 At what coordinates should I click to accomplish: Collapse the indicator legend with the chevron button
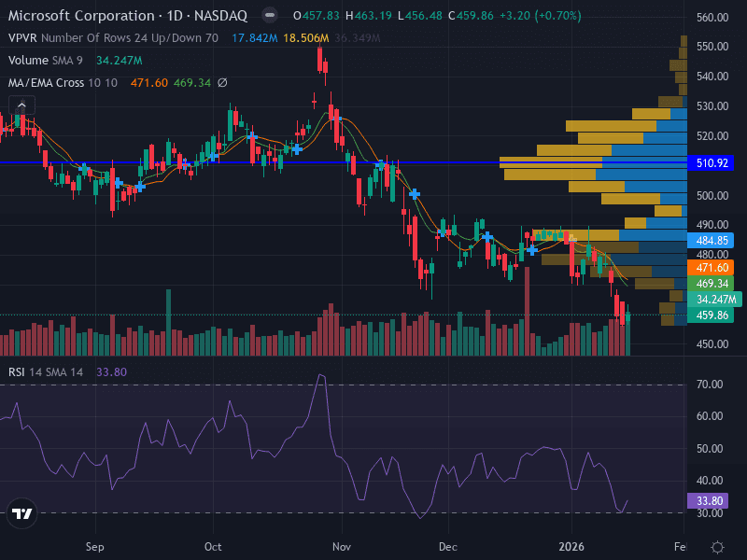21,105
